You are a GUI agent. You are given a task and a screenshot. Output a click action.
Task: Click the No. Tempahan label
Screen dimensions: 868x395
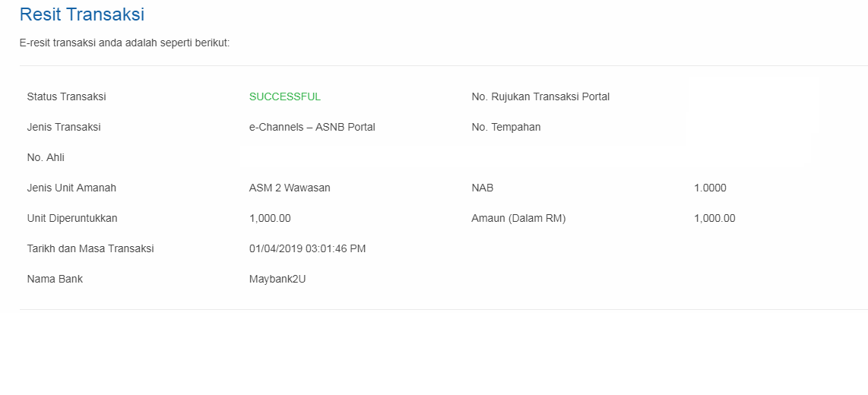click(x=506, y=128)
